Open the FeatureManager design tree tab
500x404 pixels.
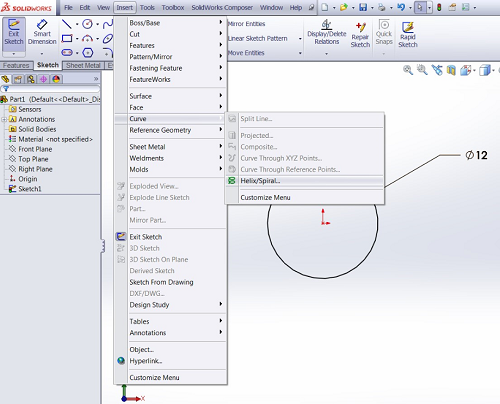click(5, 79)
